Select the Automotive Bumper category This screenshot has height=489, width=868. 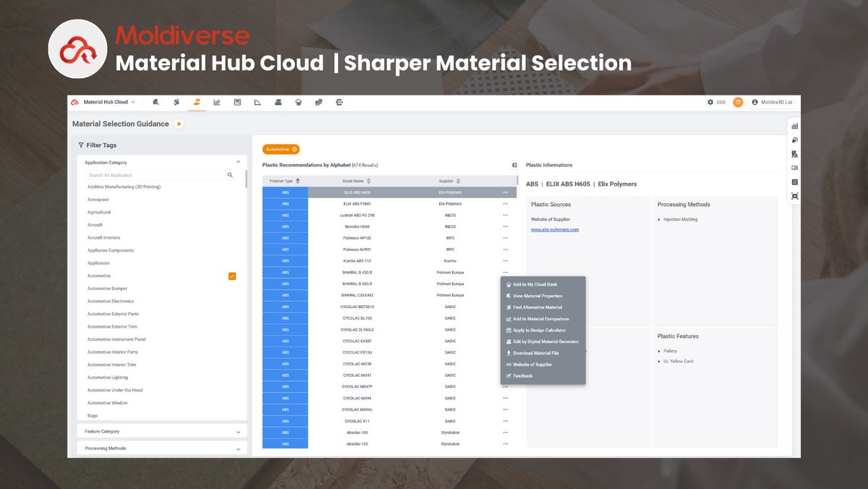(x=107, y=289)
